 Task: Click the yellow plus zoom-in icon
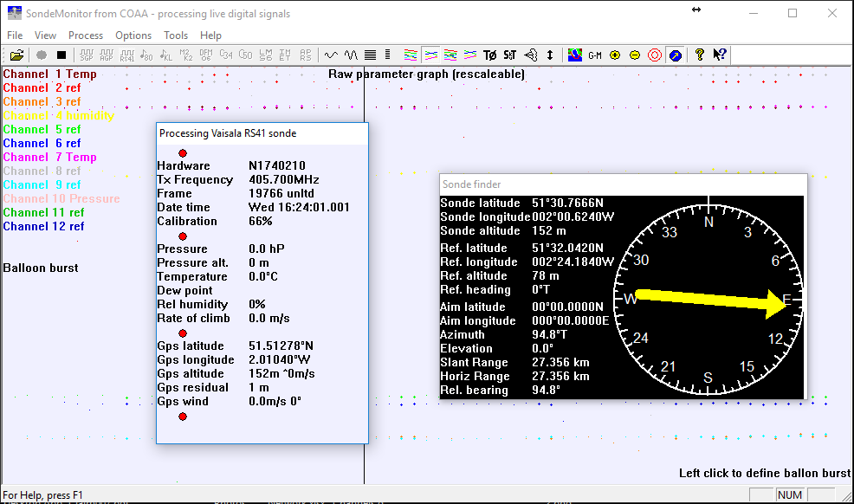point(615,55)
